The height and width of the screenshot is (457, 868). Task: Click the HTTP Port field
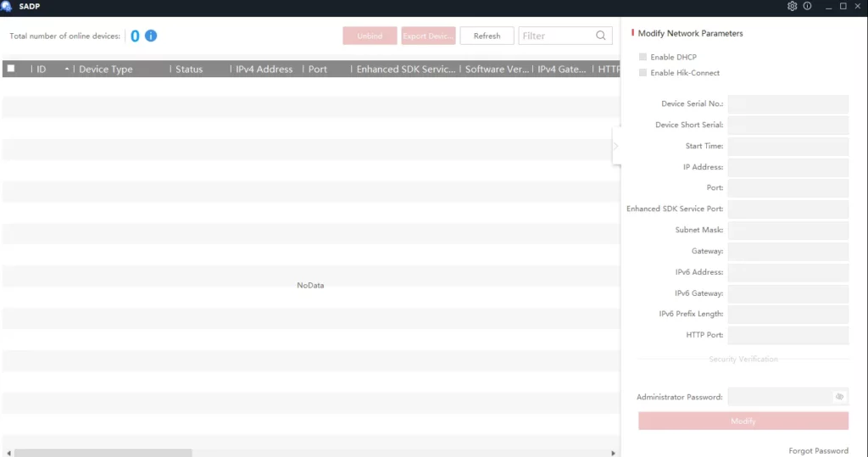pyautogui.click(x=788, y=335)
